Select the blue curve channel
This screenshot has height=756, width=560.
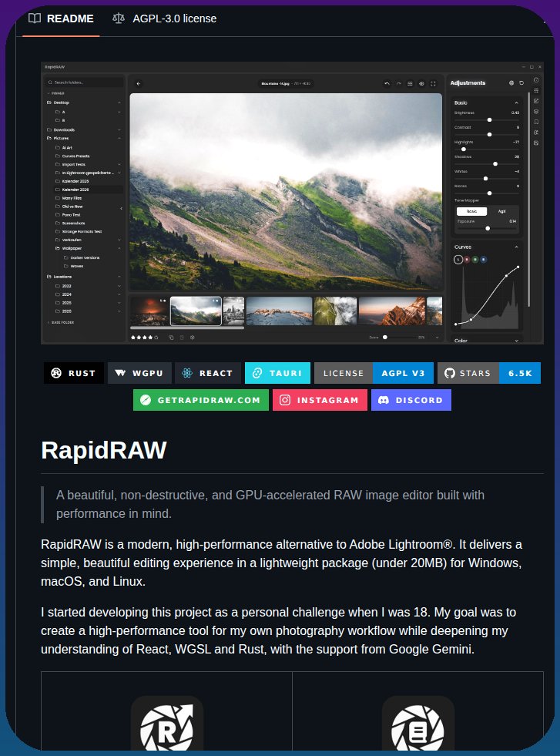point(484,260)
